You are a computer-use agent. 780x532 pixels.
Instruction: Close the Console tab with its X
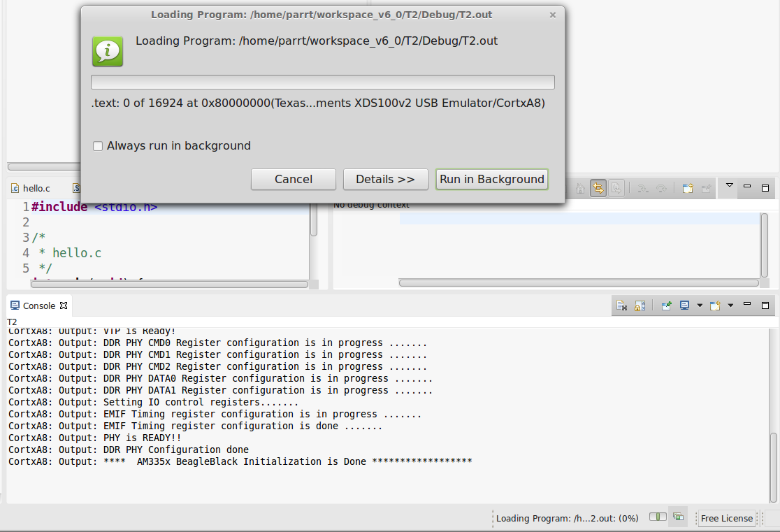64,305
